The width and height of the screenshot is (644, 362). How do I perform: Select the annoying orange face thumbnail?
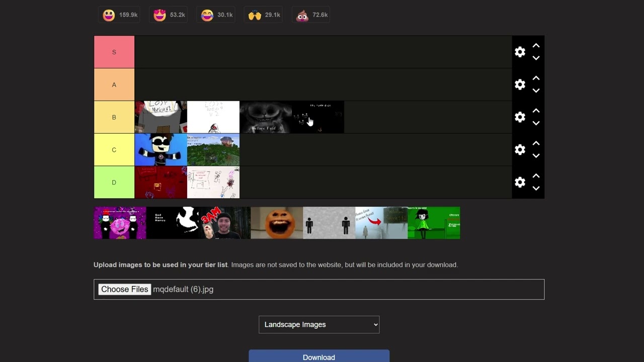(277, 223)
